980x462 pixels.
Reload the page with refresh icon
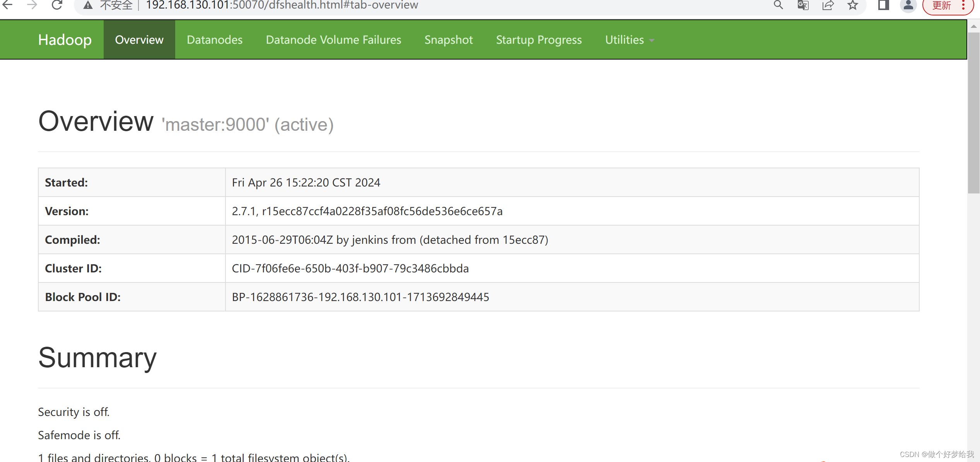pyautogui.click(x=57, y=5)
